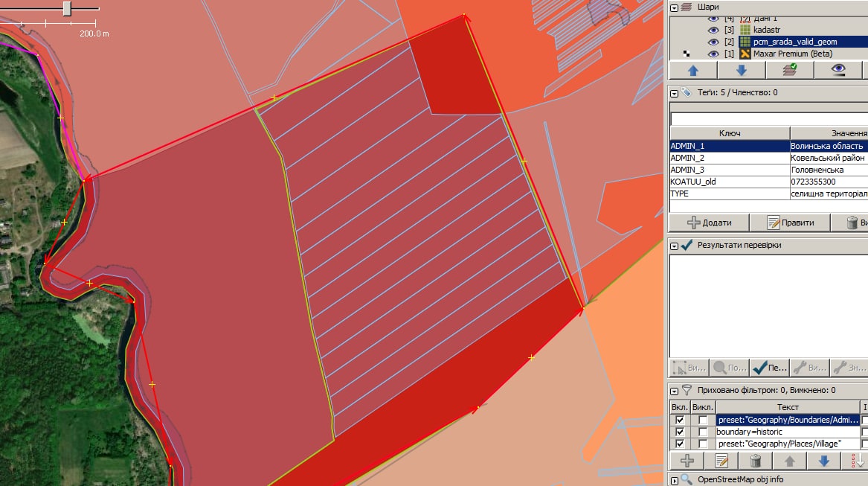The height and width of the screenshot is (486, 868).
Task: Toggle layer visibility and opacity eye button
Action: point(838,71)
